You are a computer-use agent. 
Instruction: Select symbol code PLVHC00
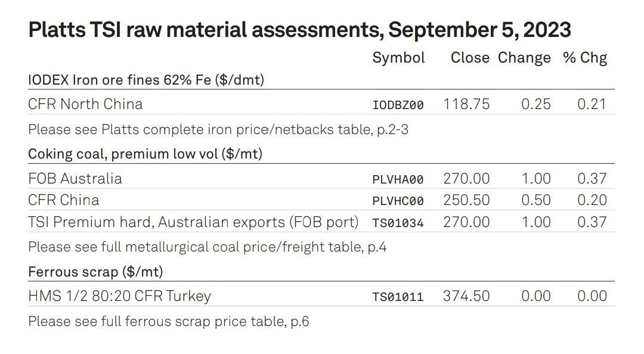398,201
